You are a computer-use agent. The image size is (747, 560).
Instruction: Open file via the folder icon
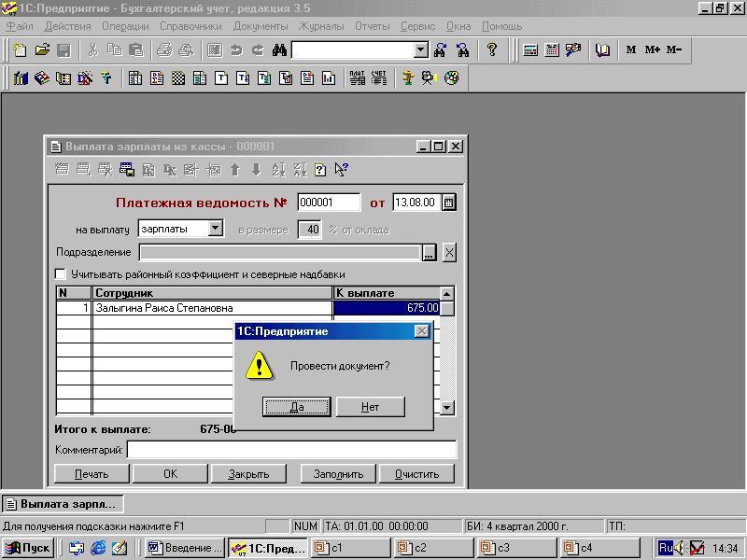pyautogui.click(x=42, y=49)
